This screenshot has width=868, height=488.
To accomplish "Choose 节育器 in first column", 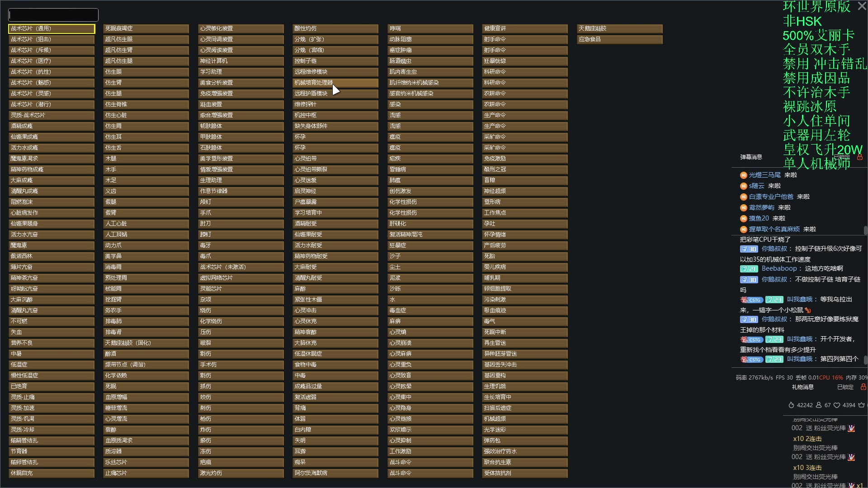I will pyautogui.click(x=52, y=451).
